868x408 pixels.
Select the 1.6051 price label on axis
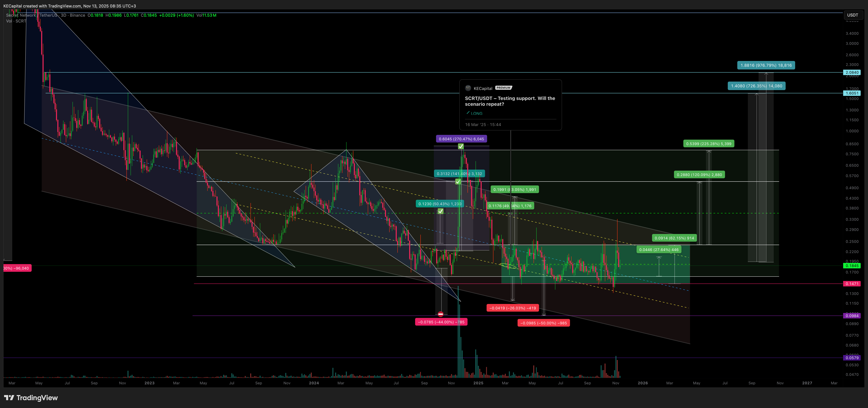(852, 93)
